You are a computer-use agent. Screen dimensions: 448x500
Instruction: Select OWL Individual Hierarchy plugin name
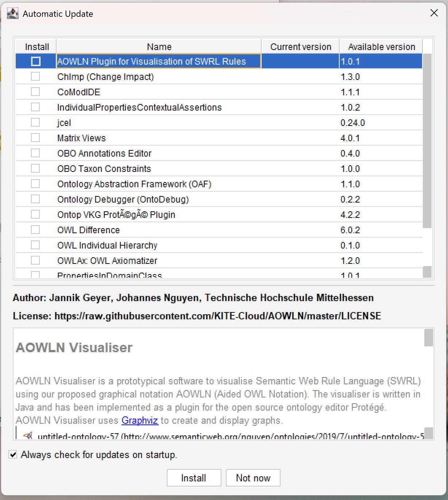[107, 245]
